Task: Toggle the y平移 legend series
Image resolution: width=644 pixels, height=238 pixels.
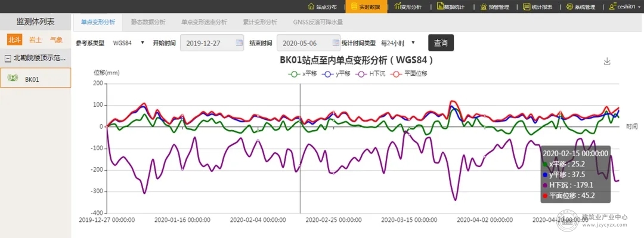Action: pos(336,75)
